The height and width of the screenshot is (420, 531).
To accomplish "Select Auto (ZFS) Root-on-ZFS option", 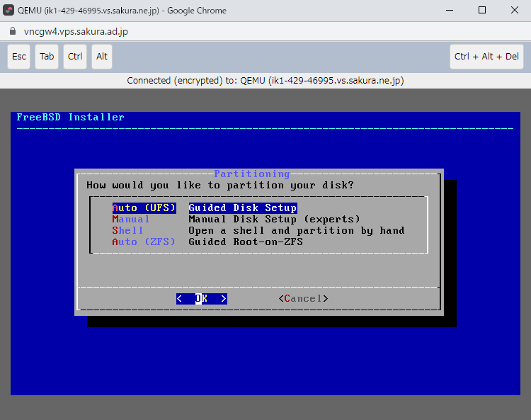I will [144, 242].
